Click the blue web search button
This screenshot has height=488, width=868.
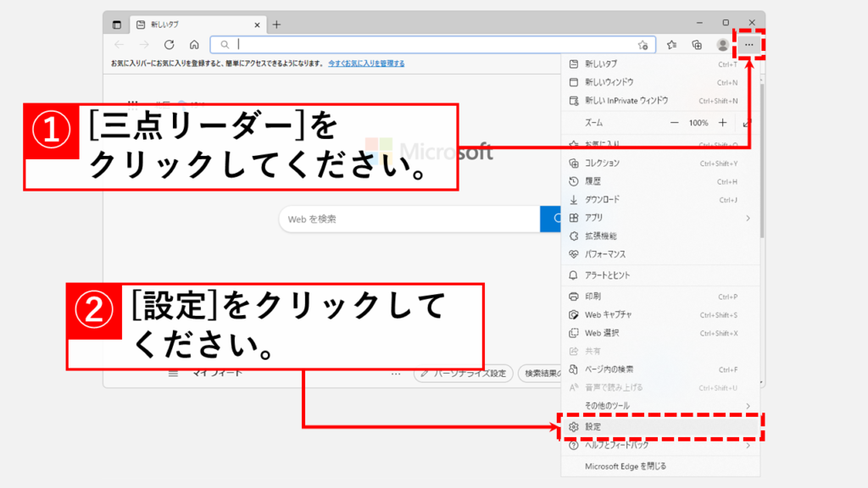click(551, 219)
